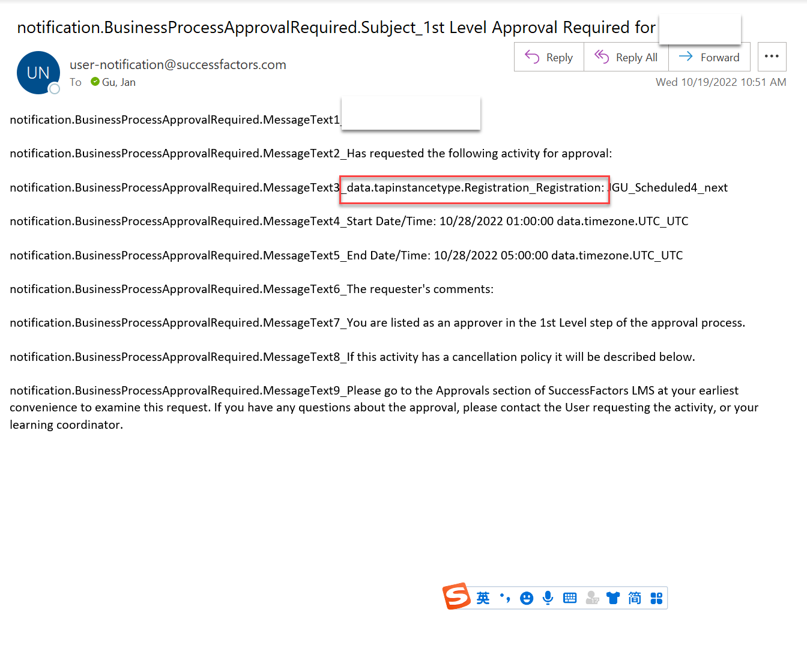Click the sender address user-notification@successfactors.com
Image resolution: width=807 pixels, height=672 pixels.
[x=178, y=64]
